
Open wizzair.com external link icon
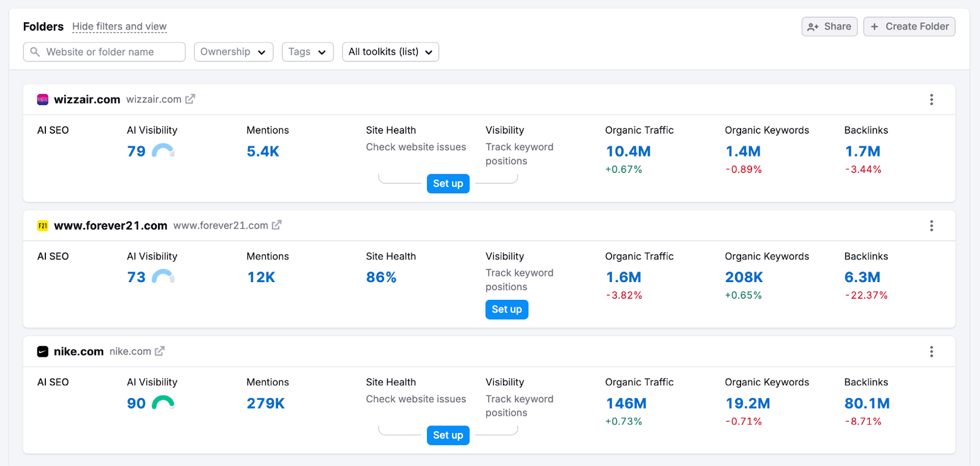(190, 99)
